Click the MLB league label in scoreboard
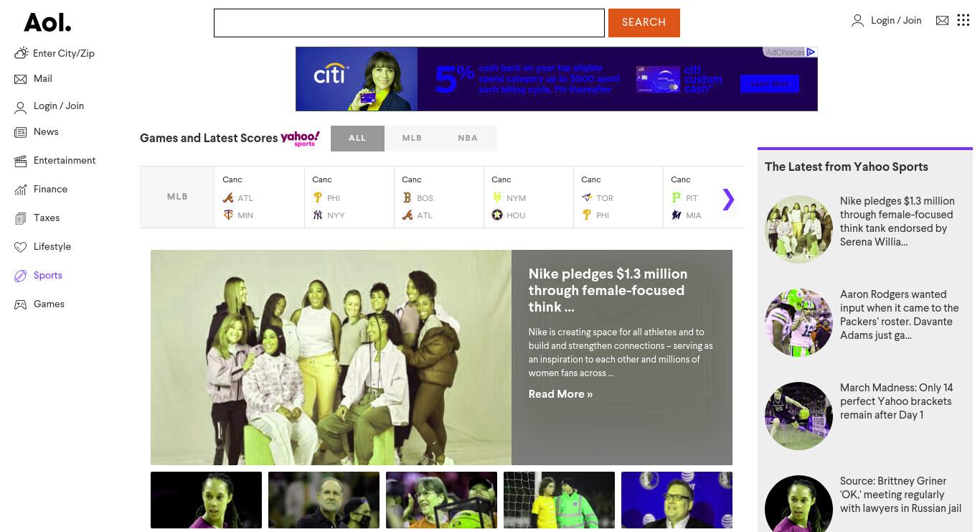 [177, 197]
